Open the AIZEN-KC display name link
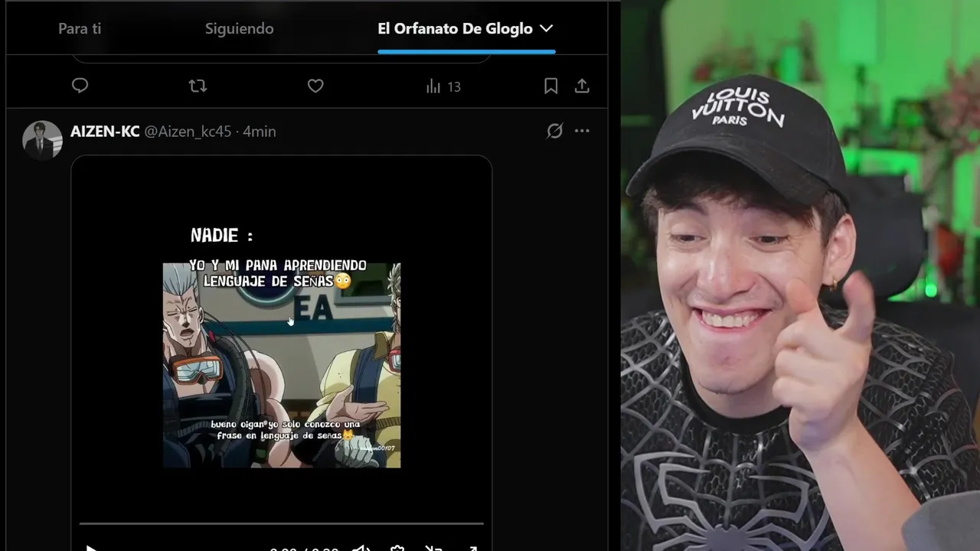This screenshot has height=551, width=980. coord(105,132)
